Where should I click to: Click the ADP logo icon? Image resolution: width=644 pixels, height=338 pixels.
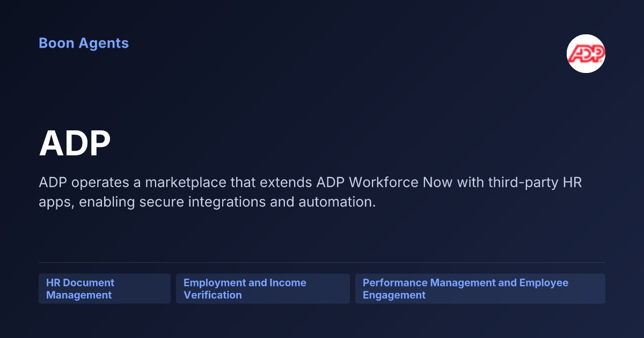coord(586,54)
